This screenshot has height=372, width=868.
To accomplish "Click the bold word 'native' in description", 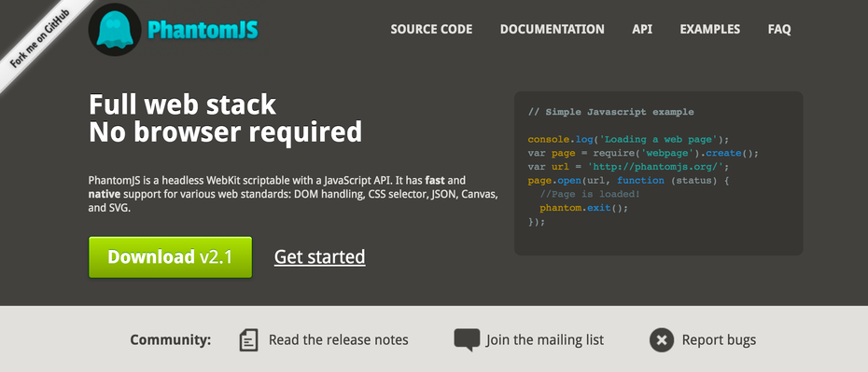I will [105, 195].
